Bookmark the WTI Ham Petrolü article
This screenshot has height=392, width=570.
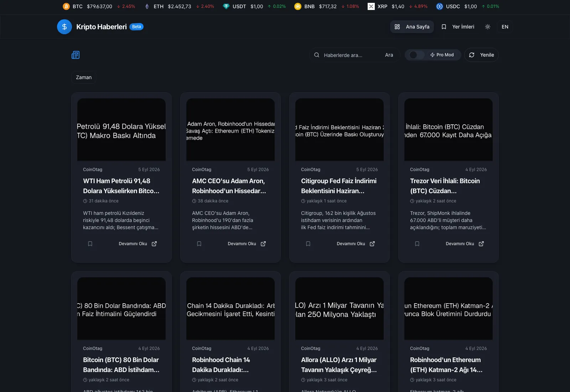click(90, 244)
